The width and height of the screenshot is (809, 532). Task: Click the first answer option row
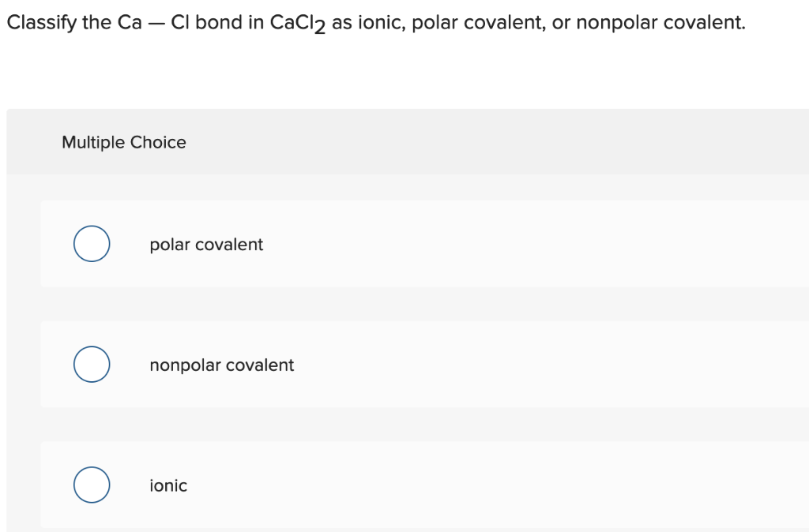coord(395,244)
